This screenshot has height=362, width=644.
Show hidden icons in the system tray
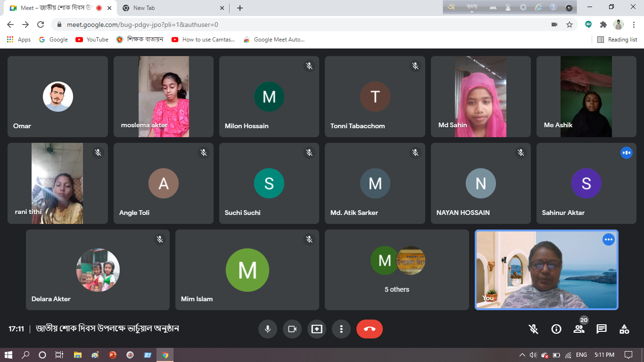pos(522,355)
